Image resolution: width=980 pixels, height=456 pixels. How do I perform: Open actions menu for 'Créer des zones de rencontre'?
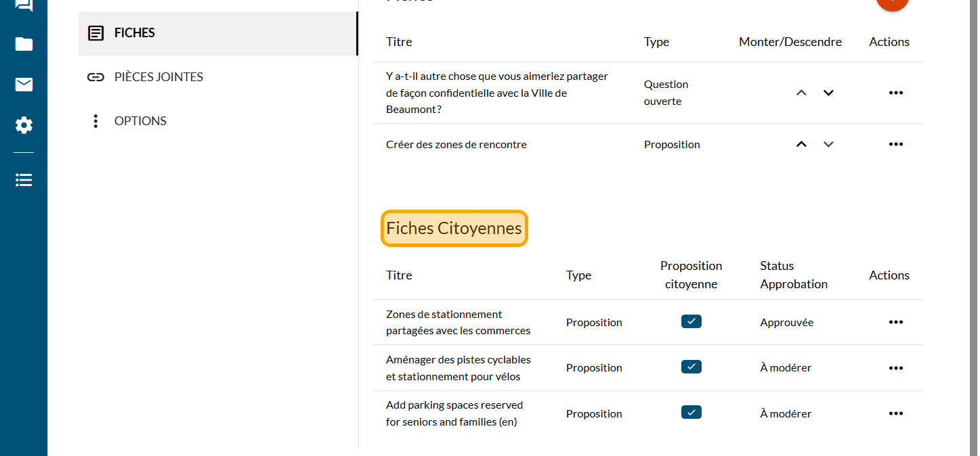click(895, 144)
